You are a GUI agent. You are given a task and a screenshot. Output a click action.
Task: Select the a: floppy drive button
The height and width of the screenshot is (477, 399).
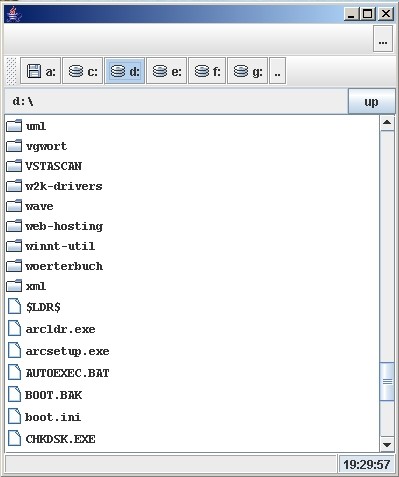(40, 71)
